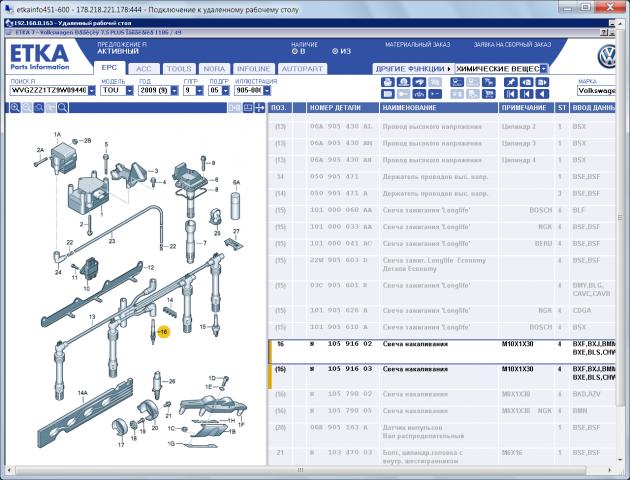Select part row 03C 905 601 B
Image resolution: width=630 pixels, height=480 pixels.
pyautogui.click(x=442, y=290)
